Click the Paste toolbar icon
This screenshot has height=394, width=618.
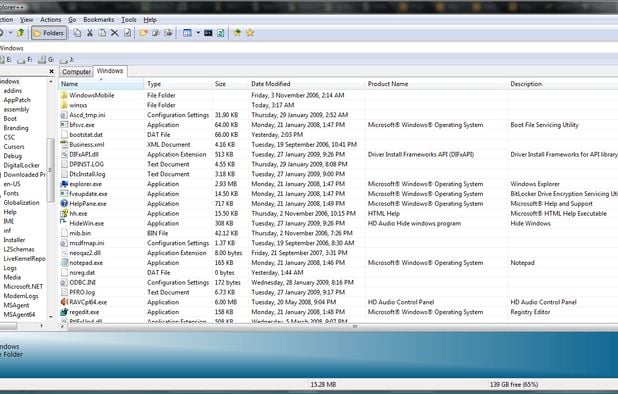(x=102, y=33)
